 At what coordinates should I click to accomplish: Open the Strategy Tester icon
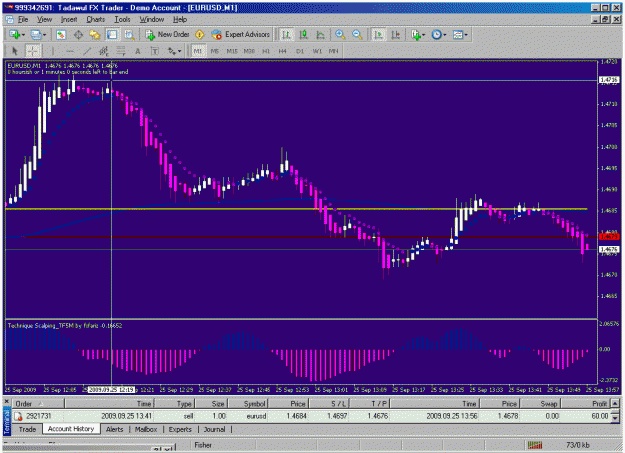tap(129, 35)
